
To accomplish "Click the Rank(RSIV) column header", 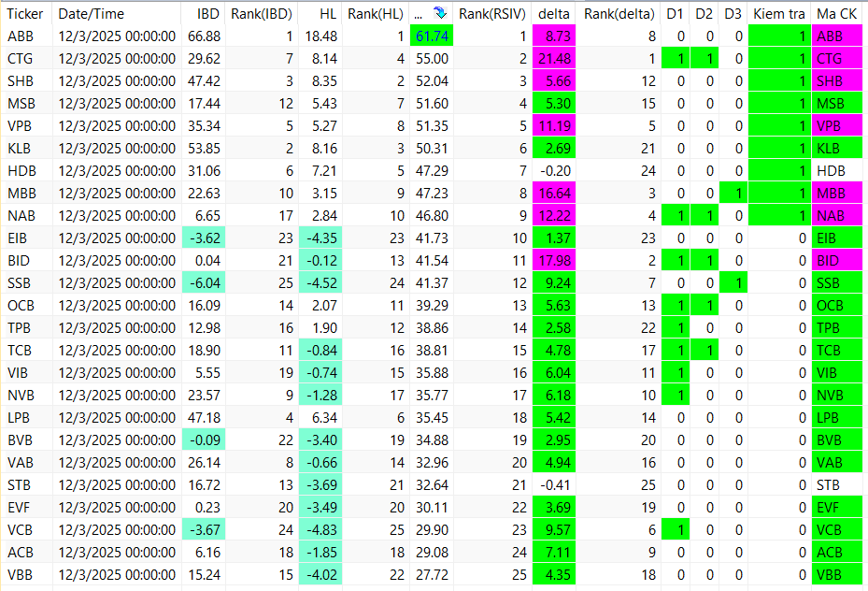I will click(x=492, y=13).
